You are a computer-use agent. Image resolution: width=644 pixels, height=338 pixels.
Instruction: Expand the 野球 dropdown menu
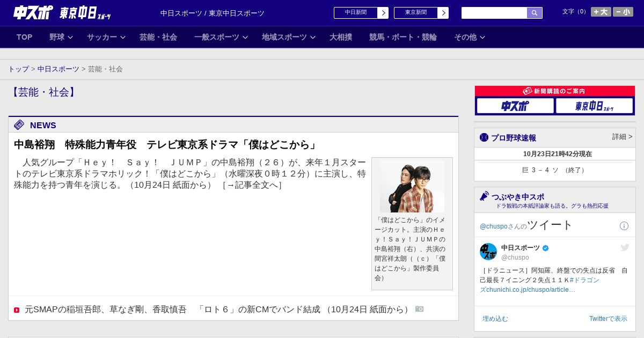coord(61,37)
